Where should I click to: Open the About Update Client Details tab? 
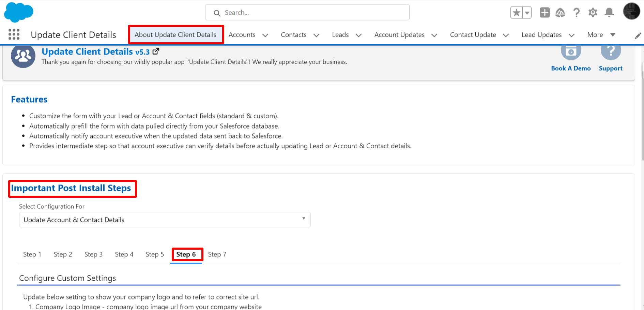175,35
